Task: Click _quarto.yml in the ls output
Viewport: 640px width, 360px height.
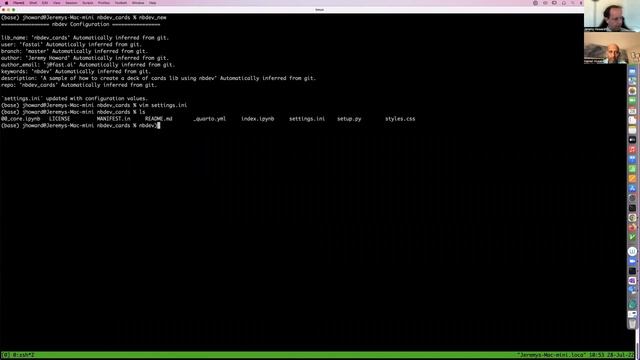Action: 209,119
